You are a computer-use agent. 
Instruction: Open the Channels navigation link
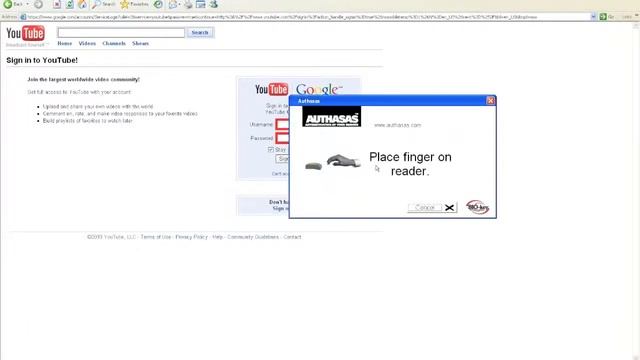click(114, 43)
